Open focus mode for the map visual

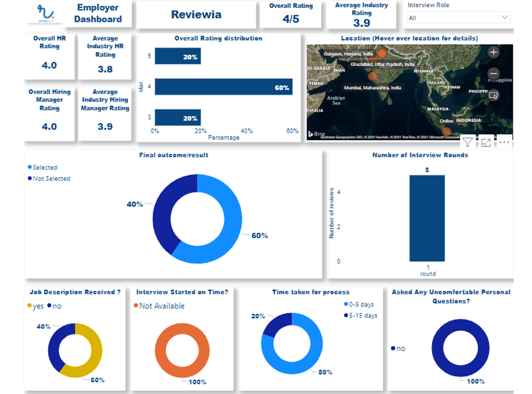pos(486,142)
